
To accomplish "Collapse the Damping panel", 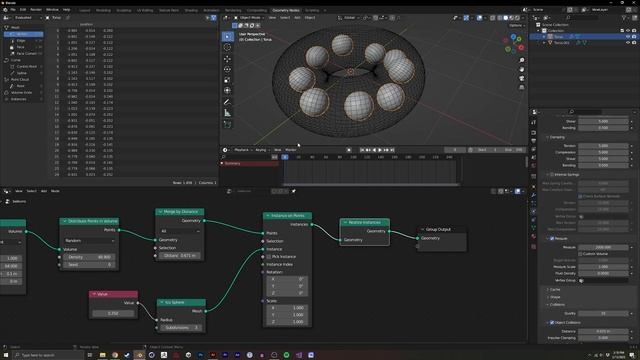I will click(x=556, y=137).
